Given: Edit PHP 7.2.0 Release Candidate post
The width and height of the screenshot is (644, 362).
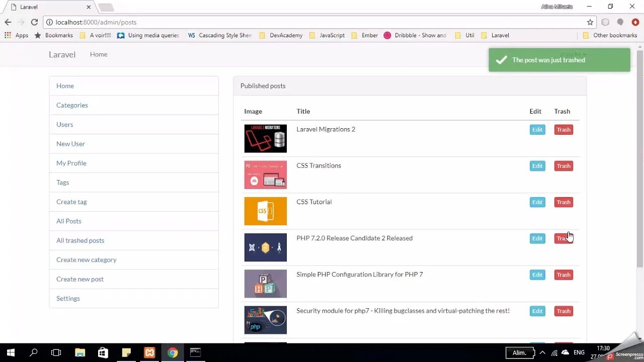Looking at the screenshot, I should 537,238.
